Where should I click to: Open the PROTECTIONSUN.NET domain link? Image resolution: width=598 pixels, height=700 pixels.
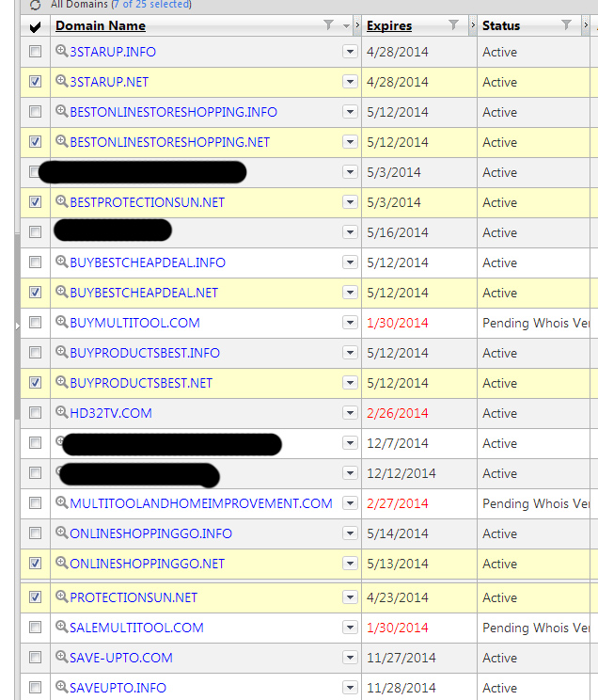tap(134, 597)
